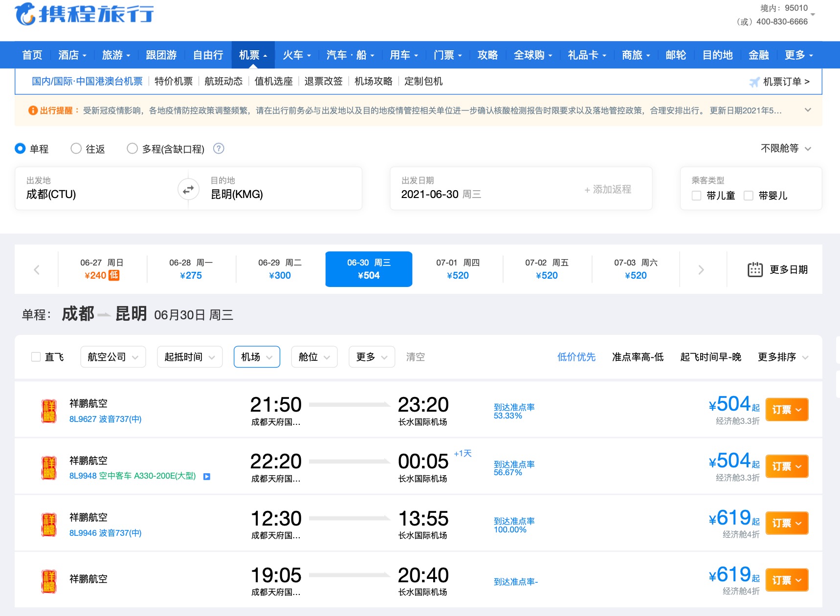This screenshot has height=616, width=840.
Task: Swap departure and destination cities
Action: 188,189
